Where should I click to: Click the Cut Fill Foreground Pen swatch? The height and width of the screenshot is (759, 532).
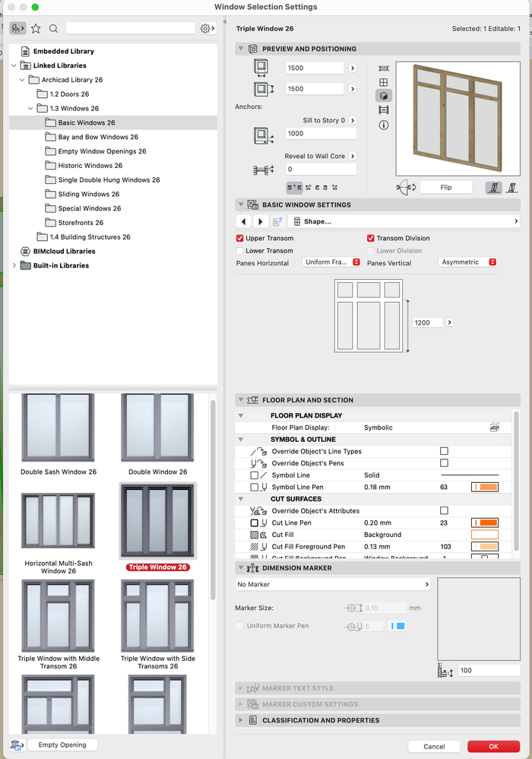coord(485,547)
